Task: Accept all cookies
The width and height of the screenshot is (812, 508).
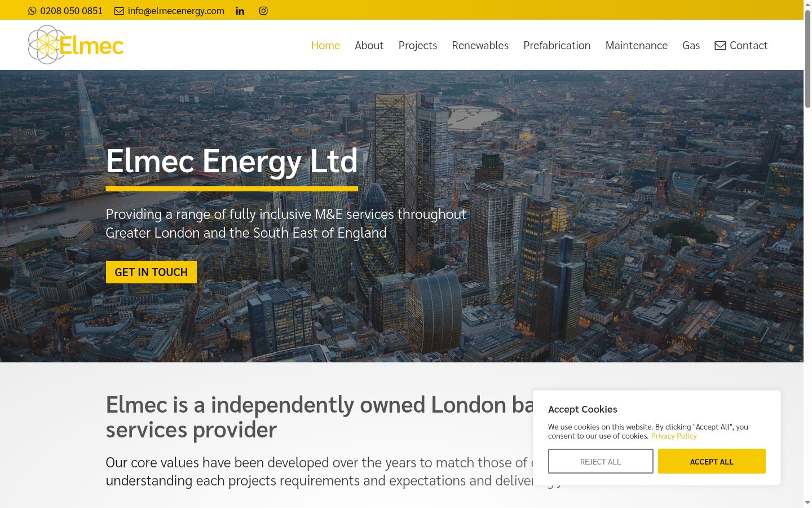Action: click(x=712, y=461)
